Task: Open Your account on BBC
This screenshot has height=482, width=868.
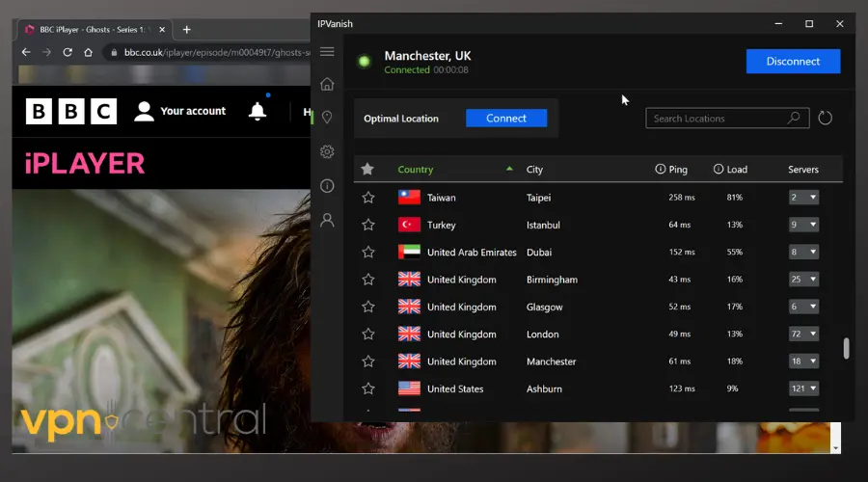Action: [180, 111]
